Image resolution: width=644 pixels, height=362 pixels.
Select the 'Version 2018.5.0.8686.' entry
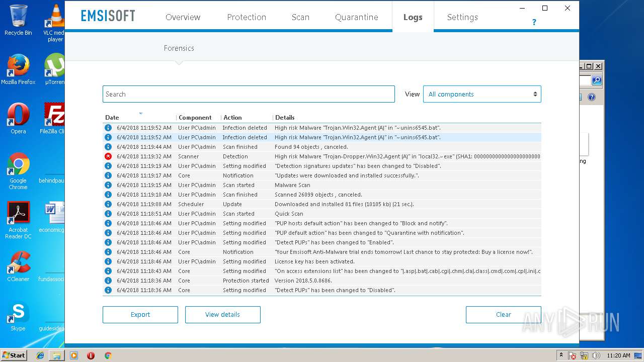322,281
